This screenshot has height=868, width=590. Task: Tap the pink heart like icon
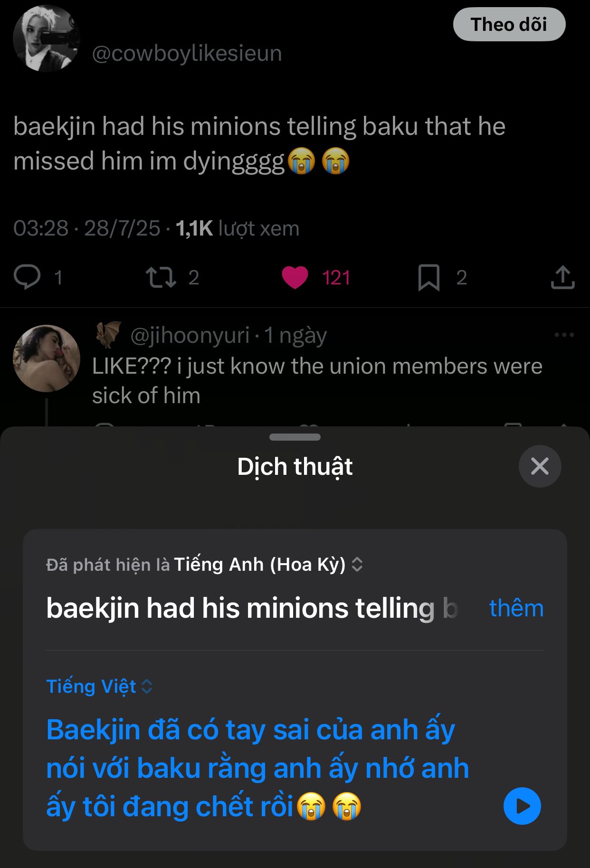click(x=295, y=277)
